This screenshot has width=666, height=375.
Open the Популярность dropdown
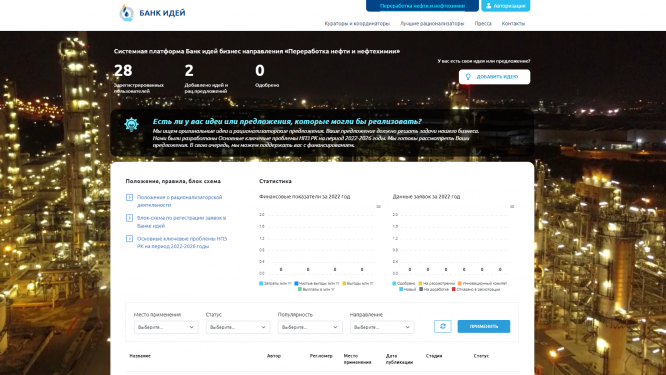310,327
